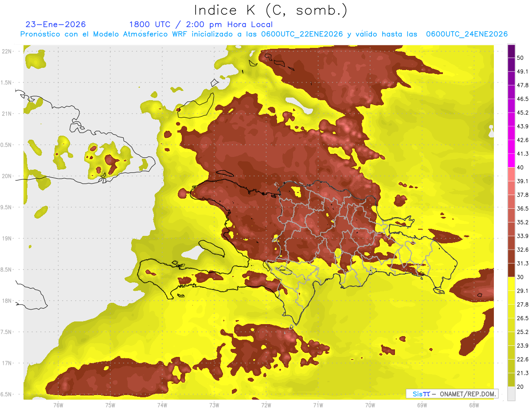Pick the dark brown legend swatch between 30 and 31.3
The height and width of the screenshot is (411, 532).
pyautogui.click(x=511, y=270)
